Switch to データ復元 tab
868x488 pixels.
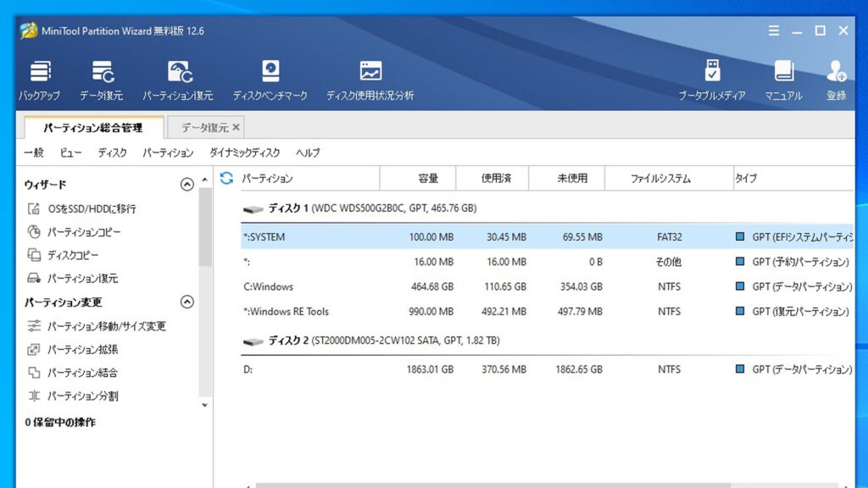[x=205, y=128]
